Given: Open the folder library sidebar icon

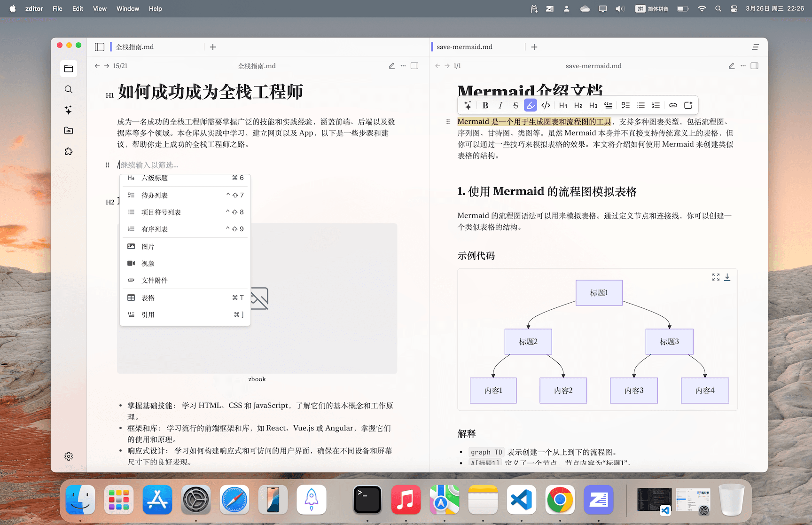Looking at the screenshot, I should point(69,131).
